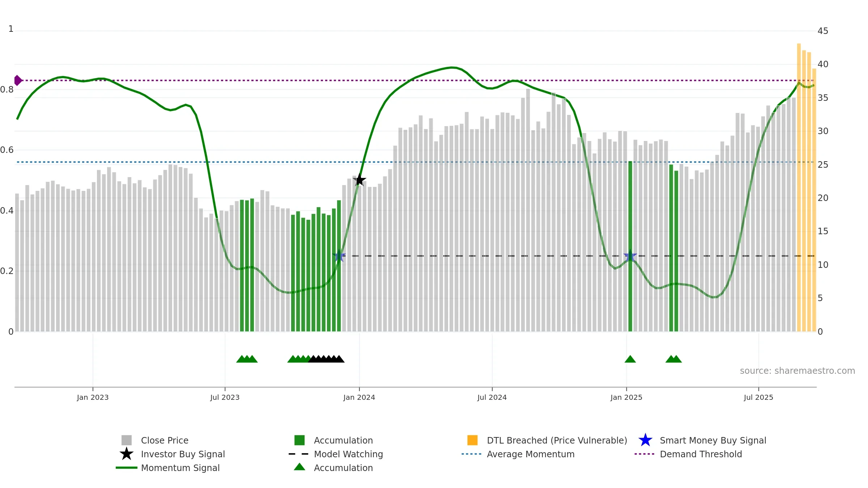Click the purple diamond Demand Threshold marker
Viewport: 868px width, 488px height.
tap(18, 80)
